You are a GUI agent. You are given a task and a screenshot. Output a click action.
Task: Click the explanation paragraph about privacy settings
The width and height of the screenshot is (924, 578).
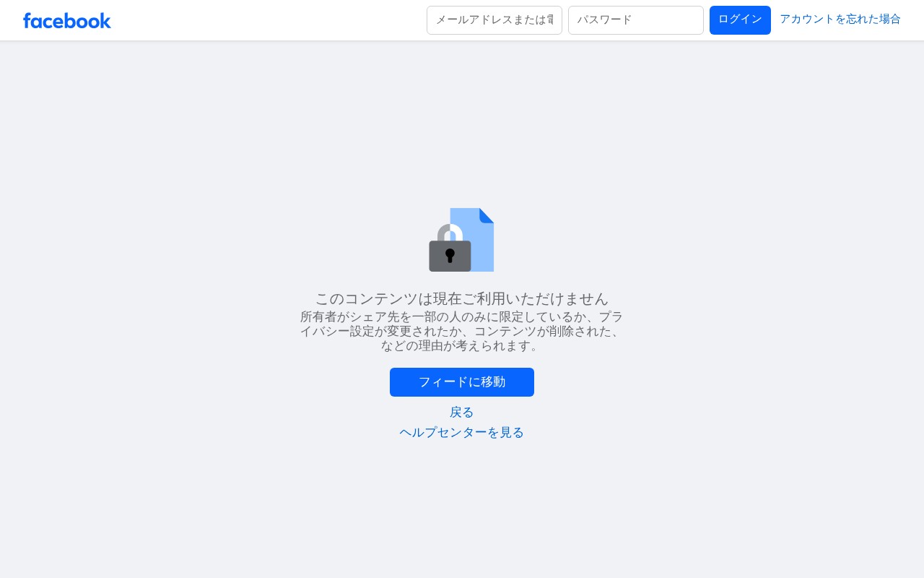[x=462, y=332]
